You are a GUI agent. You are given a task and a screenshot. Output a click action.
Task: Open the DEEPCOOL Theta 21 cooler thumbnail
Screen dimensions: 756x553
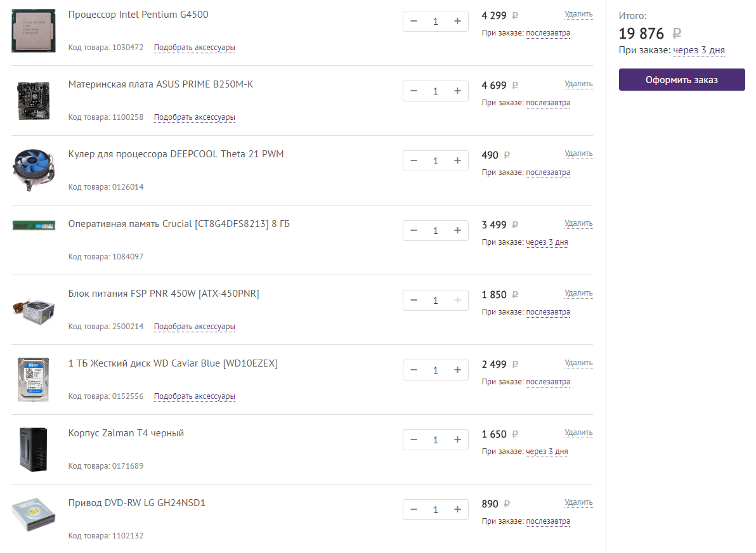point(34,171)
